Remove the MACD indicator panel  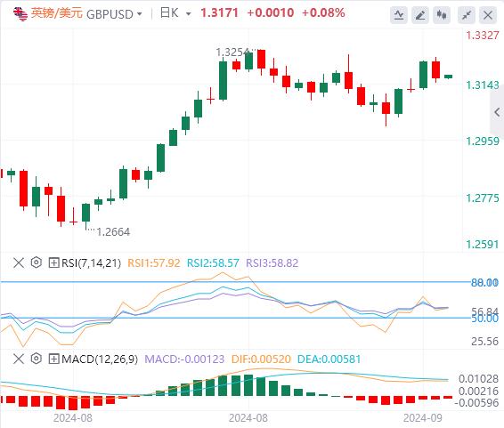click(x=19, y=359)
